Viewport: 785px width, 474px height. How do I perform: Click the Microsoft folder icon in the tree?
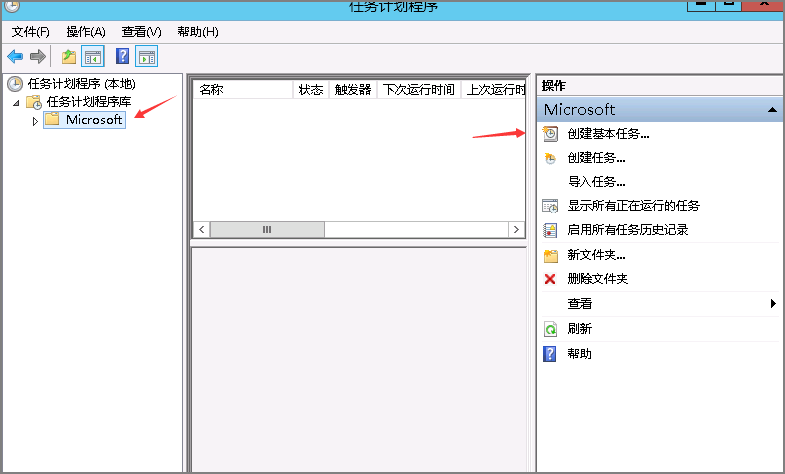click(x=52, y=119)
